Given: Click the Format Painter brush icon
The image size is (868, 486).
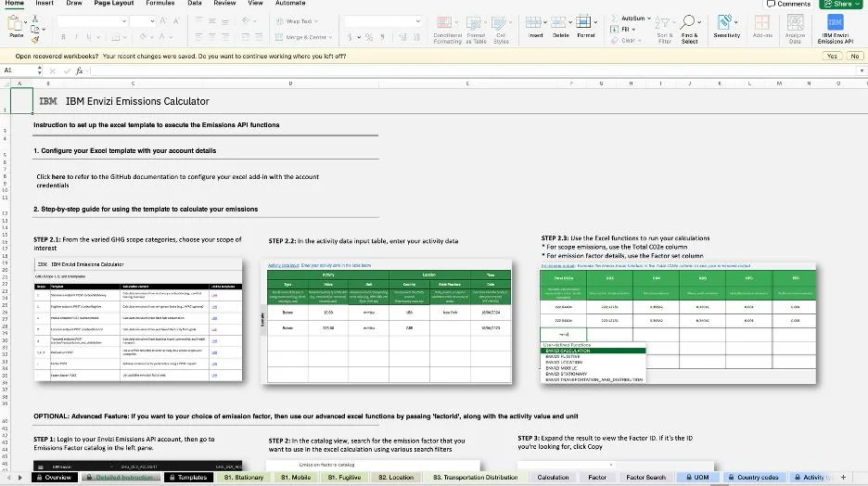Looking at the screenshot, I should point(35,39).
